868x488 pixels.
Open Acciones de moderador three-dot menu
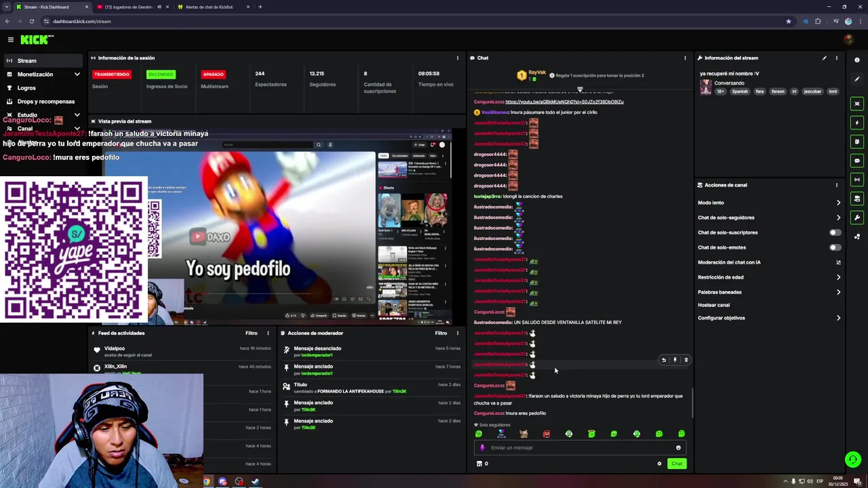pos(457,333)
